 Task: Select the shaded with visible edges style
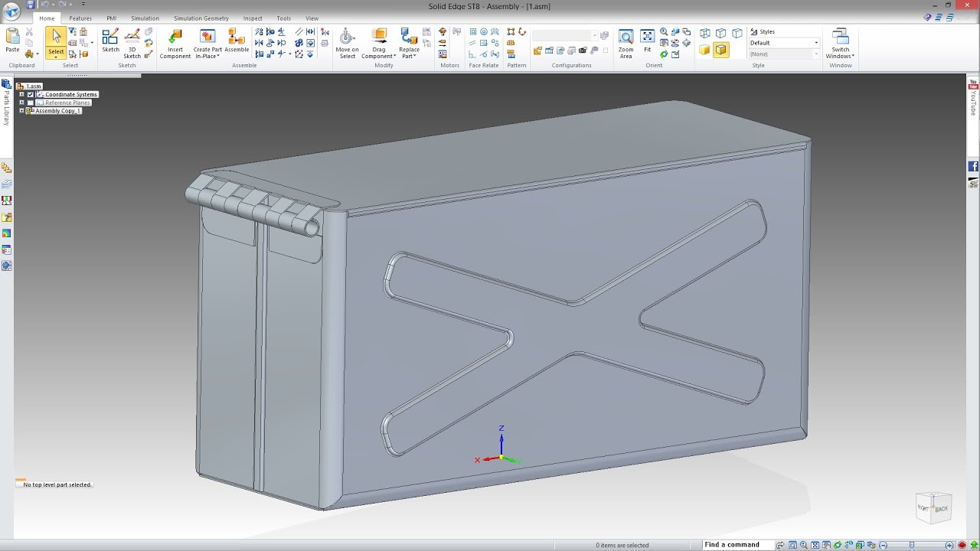(720, 50)
